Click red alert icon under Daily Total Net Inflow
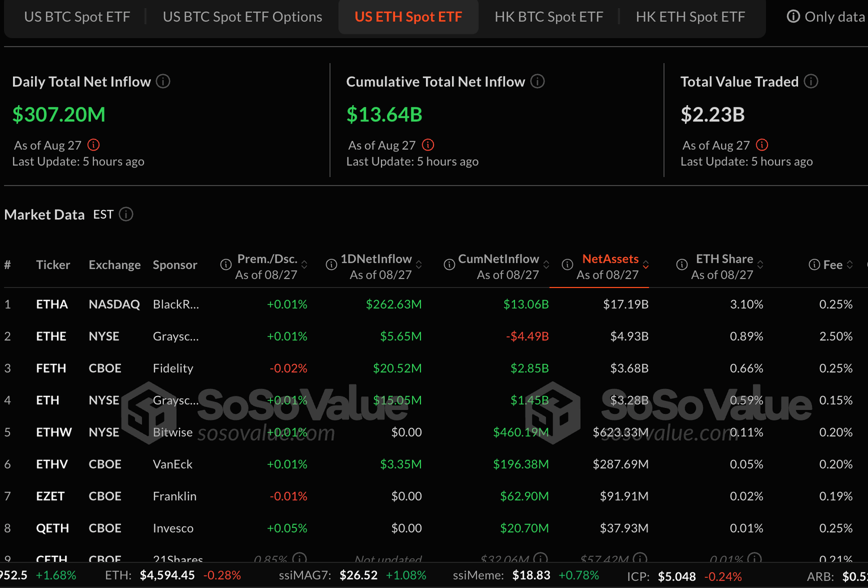868x588 pixels. (x=94, y=145)
